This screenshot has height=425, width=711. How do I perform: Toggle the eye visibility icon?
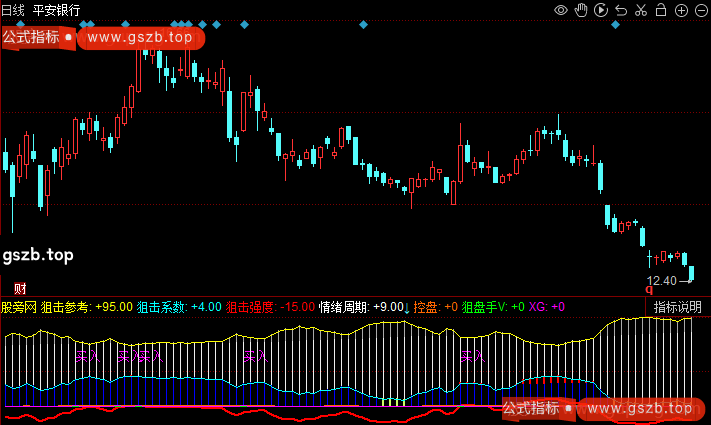(561, 10)
